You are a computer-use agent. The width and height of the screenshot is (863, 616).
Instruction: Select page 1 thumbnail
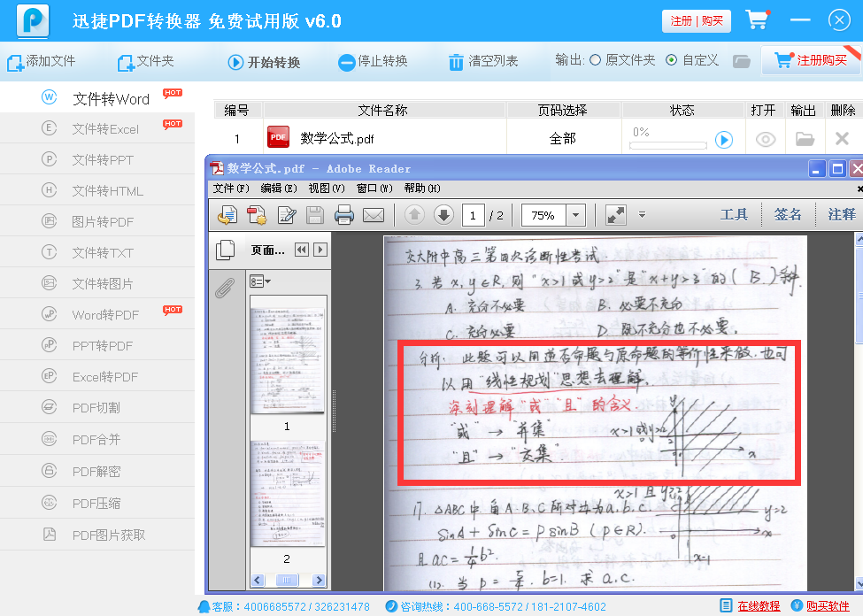click(x=288, y=360)
